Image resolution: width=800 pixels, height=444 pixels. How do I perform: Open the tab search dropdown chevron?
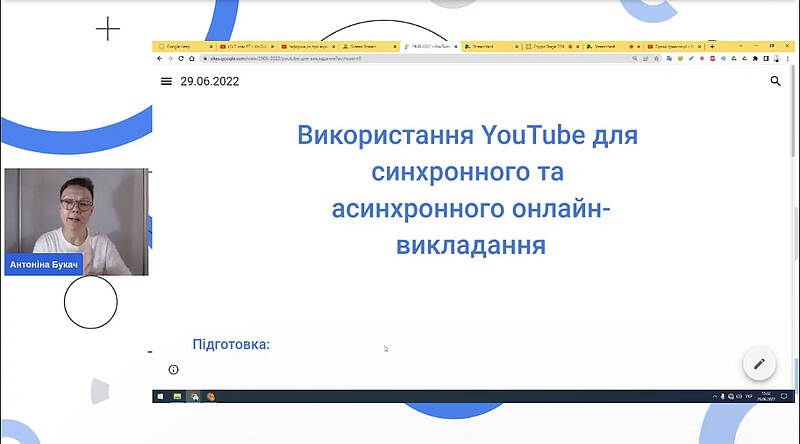(x=741, y=46)
